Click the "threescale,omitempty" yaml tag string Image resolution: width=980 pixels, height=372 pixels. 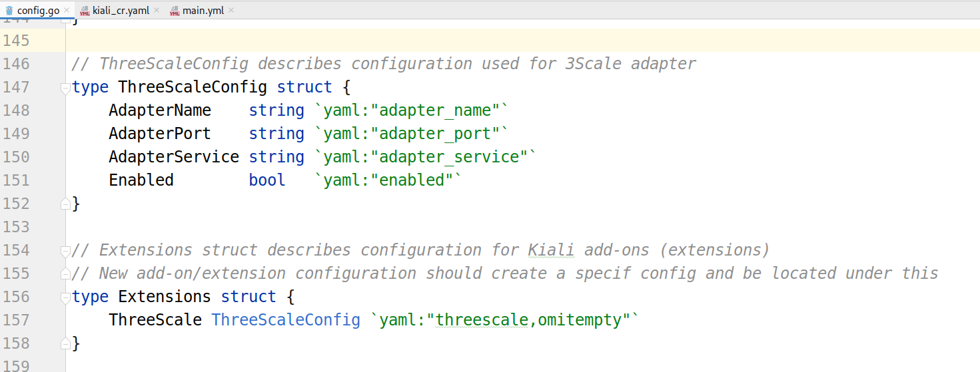click(x=532, y=320)
